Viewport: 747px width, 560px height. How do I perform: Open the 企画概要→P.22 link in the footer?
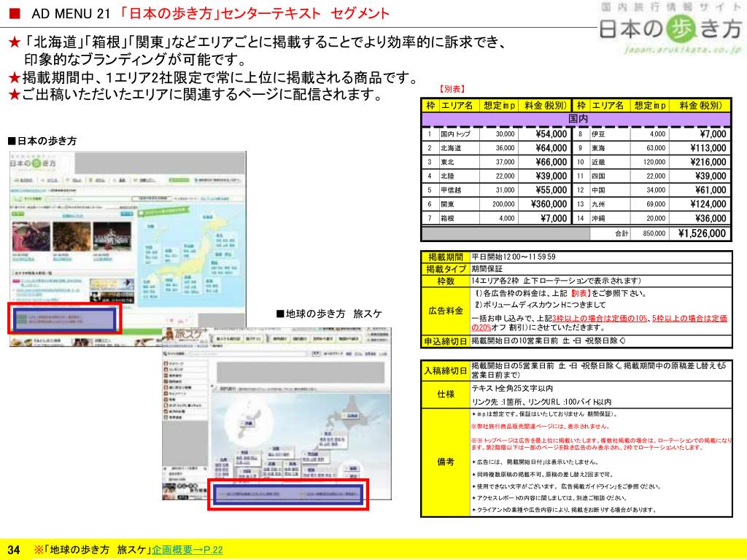187,550
